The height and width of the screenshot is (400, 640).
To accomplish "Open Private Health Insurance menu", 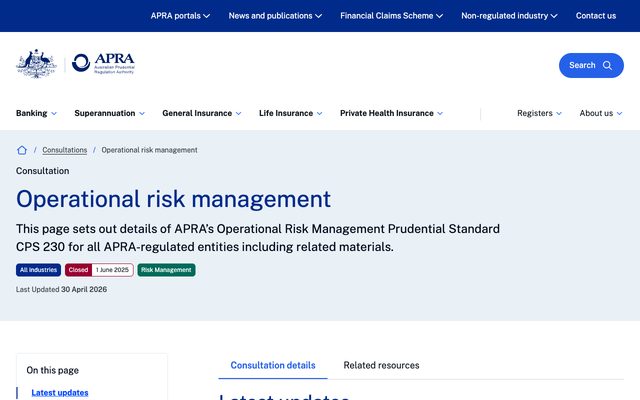I will [x=391, y=113].
